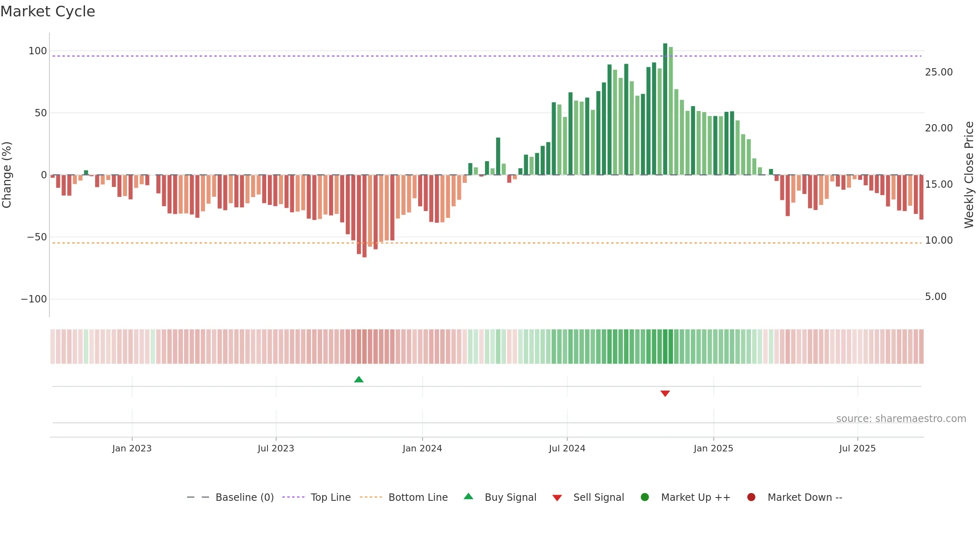This screenshot has width=980, height=551.
Task: Click the darkest green cell in heatmap strip
Action: pyautogui.click(x=665, y=347)
